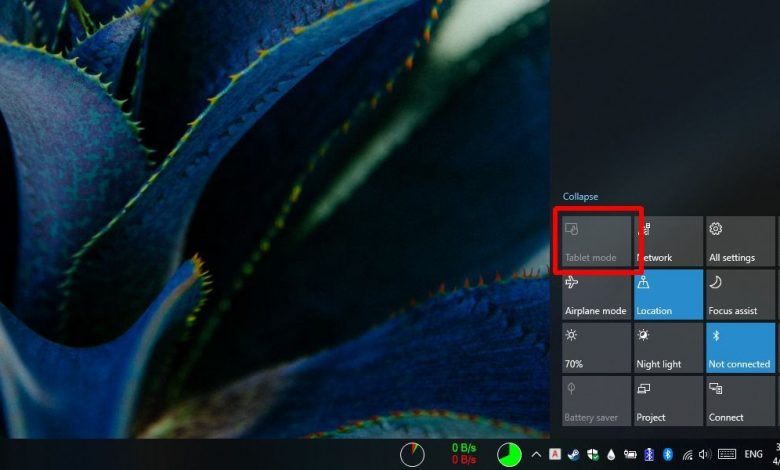Open the volume speaker tray icon
Viewport: 780px width, 470px height.
pyautogui.click(x=704, y=454)
